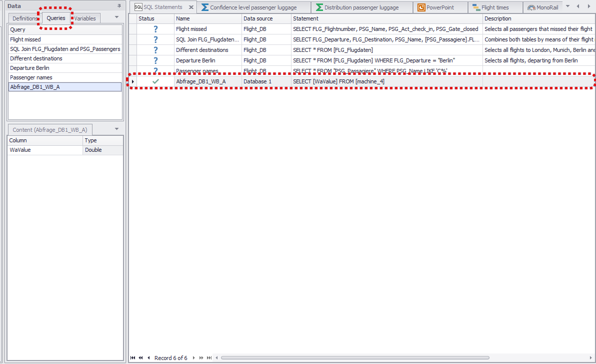Screen dimensions: 596x364
Task: Open Confidence level passenger luggage tab
Action: [253, 7]
